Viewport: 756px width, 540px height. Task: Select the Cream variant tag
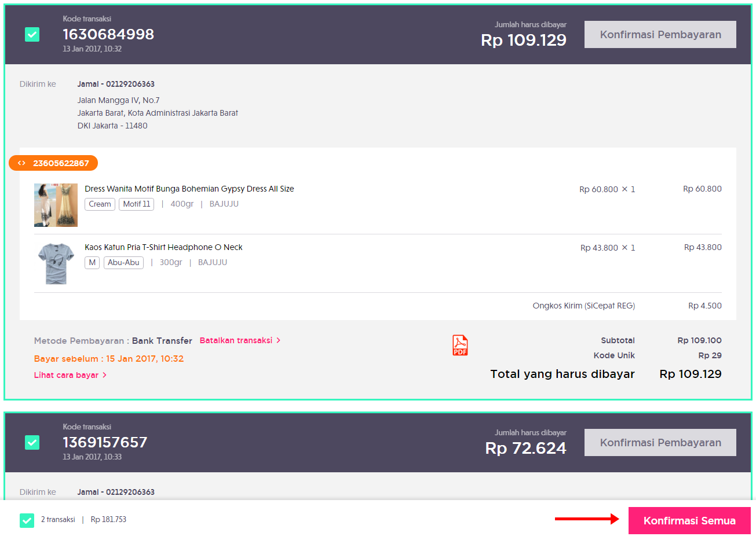pyautogui.click(x=100, y=204)
